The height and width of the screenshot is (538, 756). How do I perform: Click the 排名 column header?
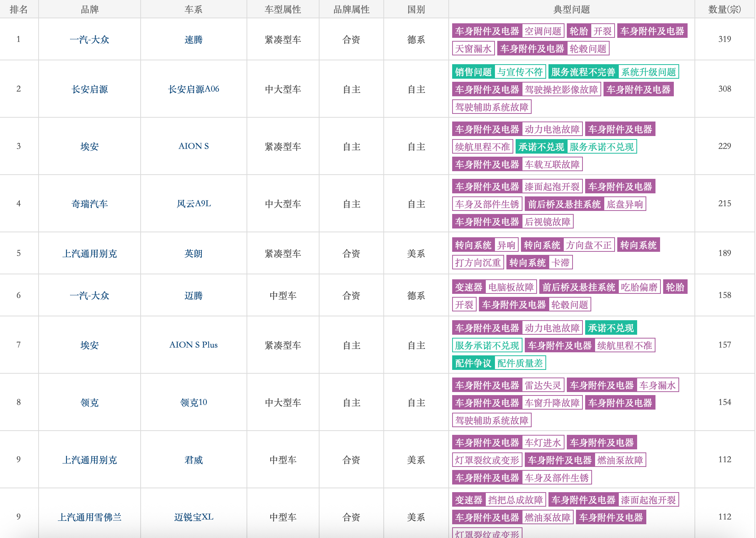[x=19, y=9]
